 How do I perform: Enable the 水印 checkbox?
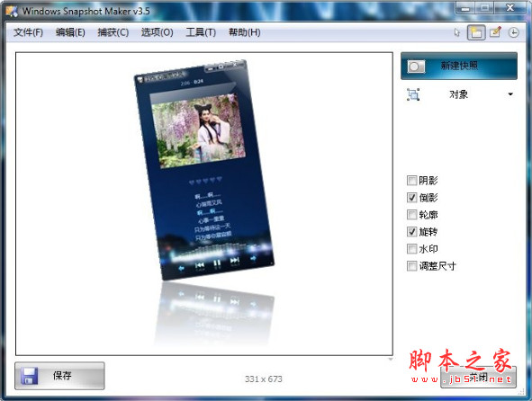(x=411, y=249)
